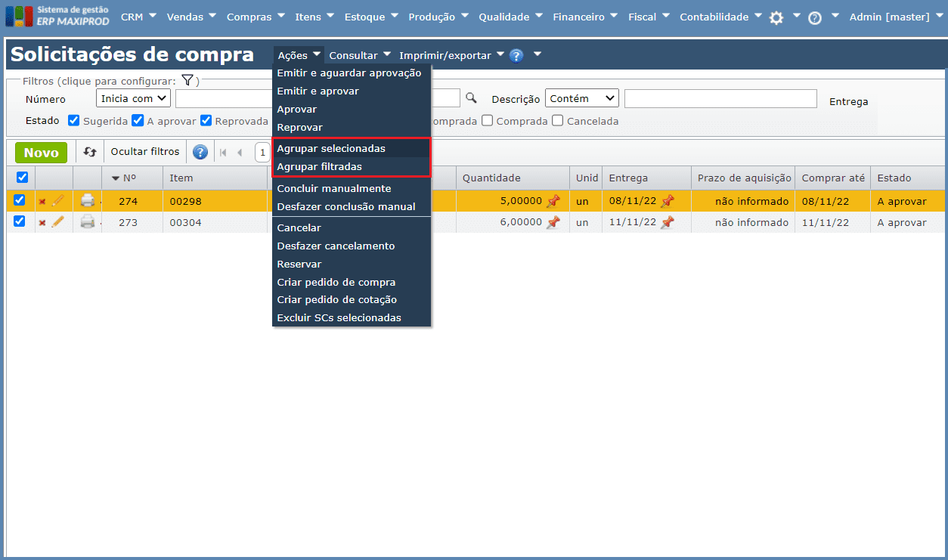
Task: Delete request 273 with red X
Action: tap(42, 222)
